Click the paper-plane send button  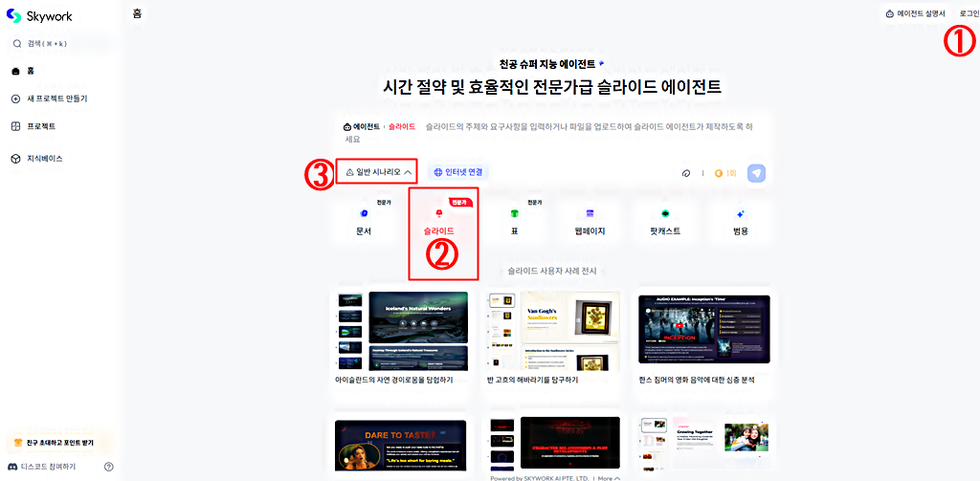(756, 173)
